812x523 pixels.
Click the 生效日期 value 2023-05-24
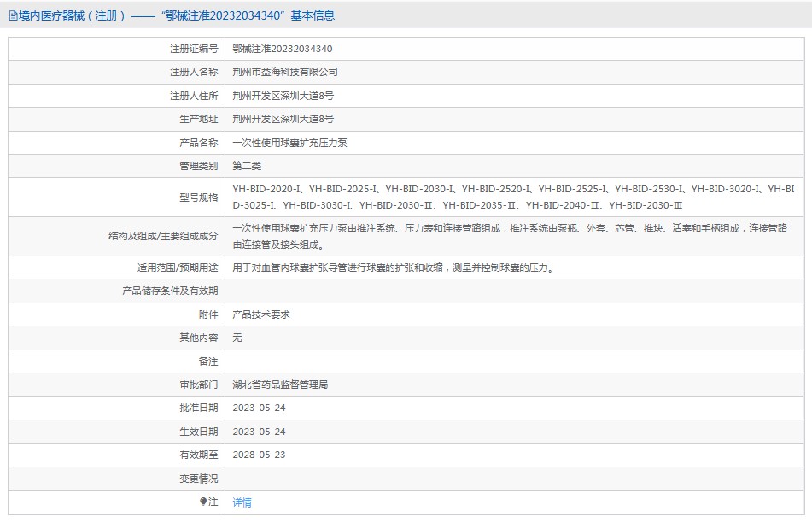259,432
